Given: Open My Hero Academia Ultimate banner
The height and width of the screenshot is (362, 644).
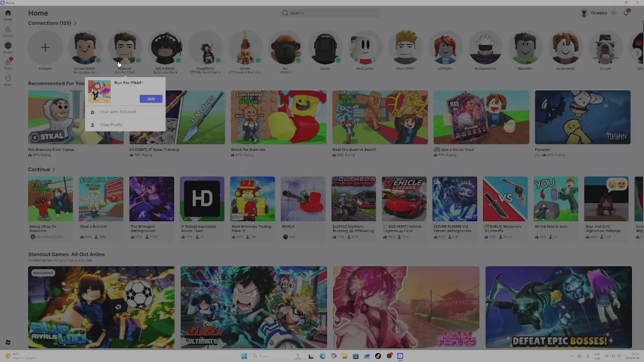Looking at the screenshot, I should 254,307.
